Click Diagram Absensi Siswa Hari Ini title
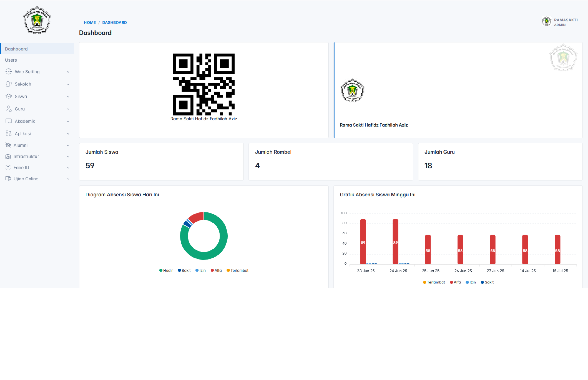The width and height of the screenshot is (588, 380). [x=122, y=195]
